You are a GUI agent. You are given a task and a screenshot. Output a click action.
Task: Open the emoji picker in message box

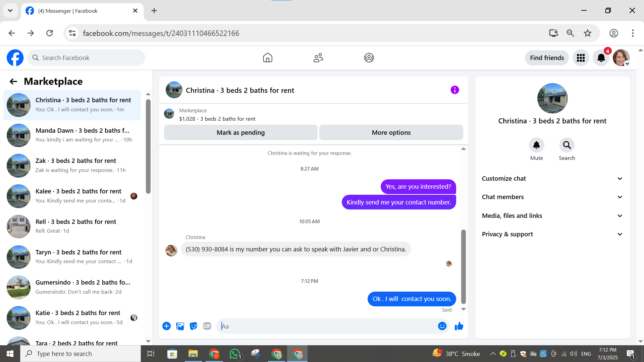tap(442, 326)
